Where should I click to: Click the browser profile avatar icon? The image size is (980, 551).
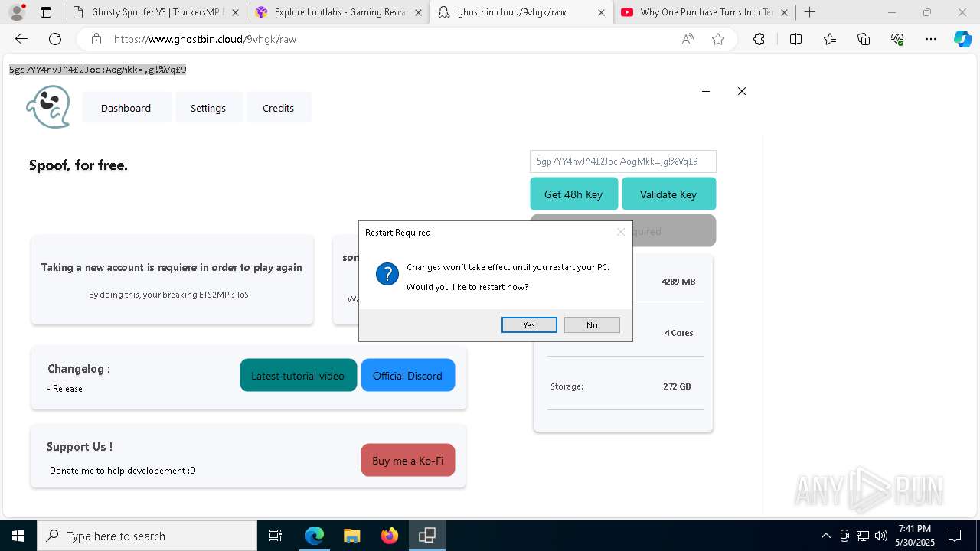17,12
